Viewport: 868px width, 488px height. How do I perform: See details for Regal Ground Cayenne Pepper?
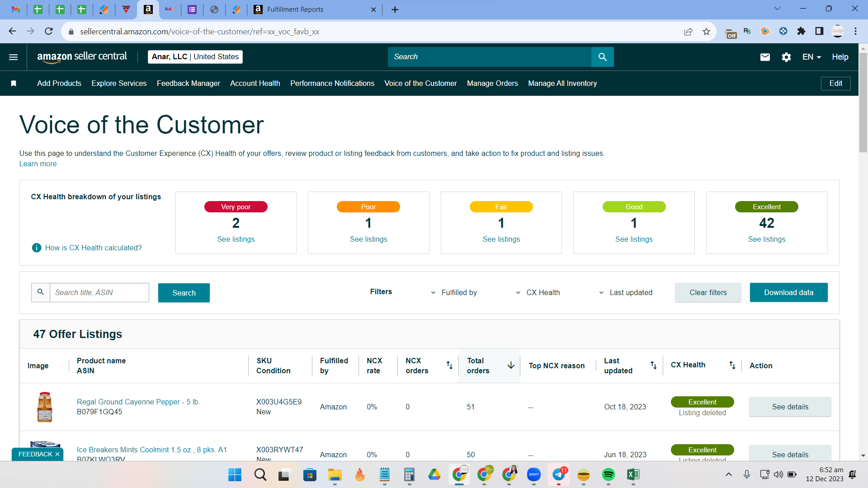coord(790,407)
